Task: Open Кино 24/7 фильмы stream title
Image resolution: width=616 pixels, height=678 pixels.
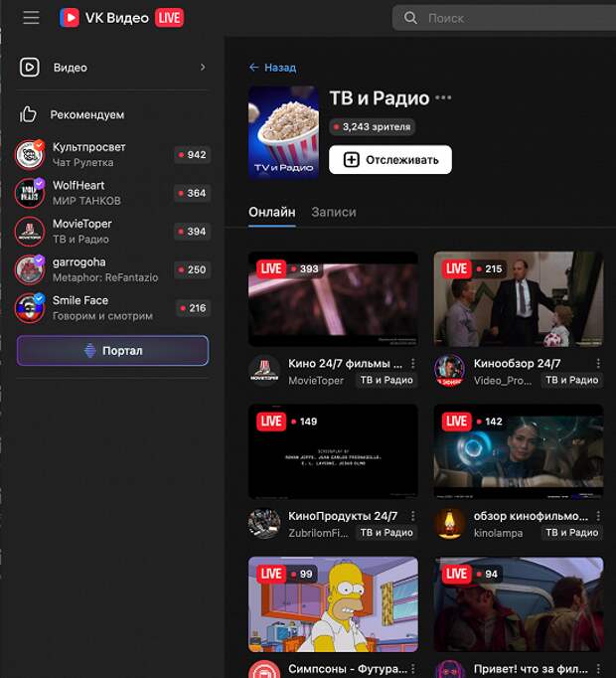Action: tap(345, 364)
